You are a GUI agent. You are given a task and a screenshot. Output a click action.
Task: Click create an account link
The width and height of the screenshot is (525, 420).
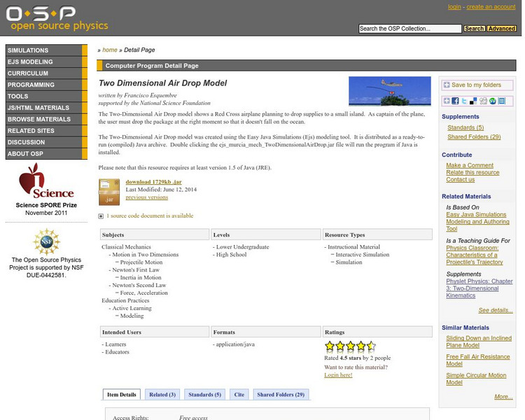(491, 7)
